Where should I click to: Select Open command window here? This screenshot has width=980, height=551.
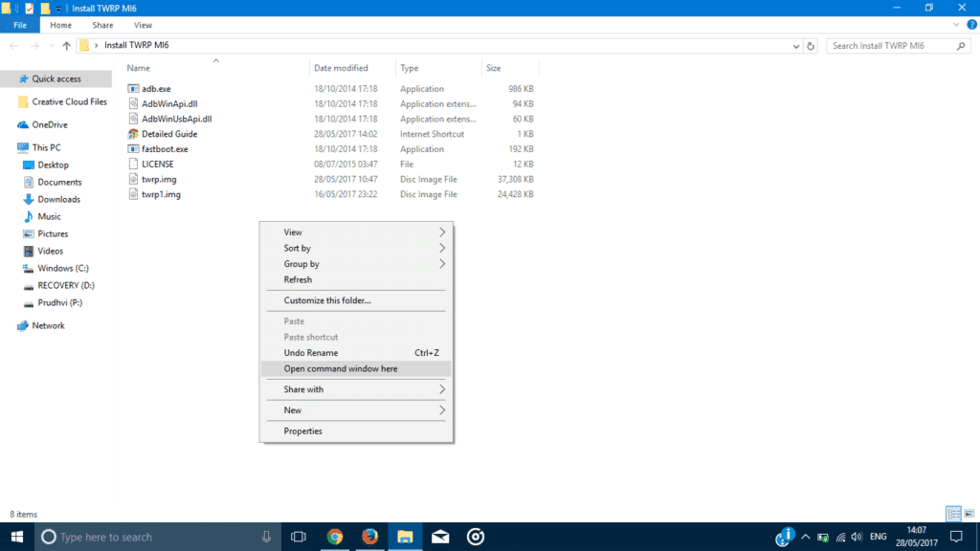[x=356, y=368]
